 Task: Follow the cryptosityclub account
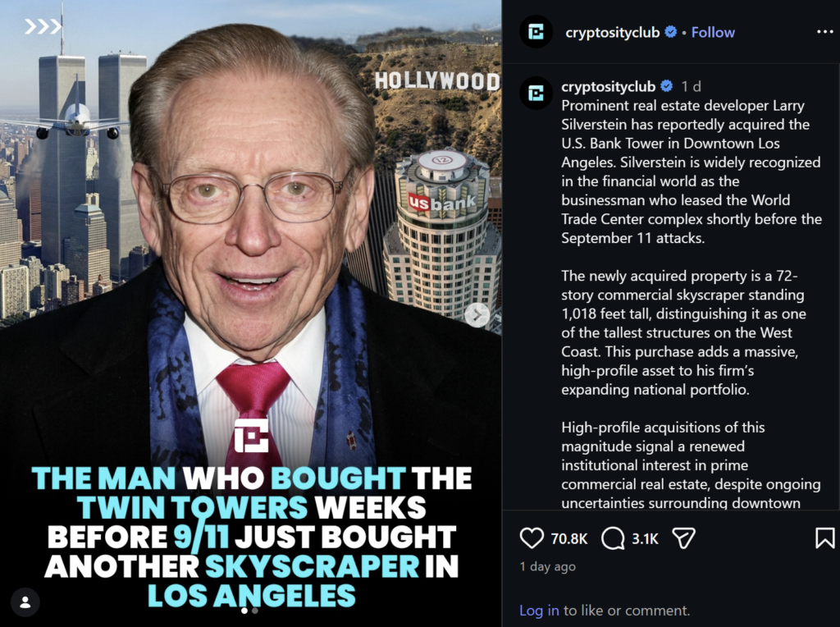[713, 33]
